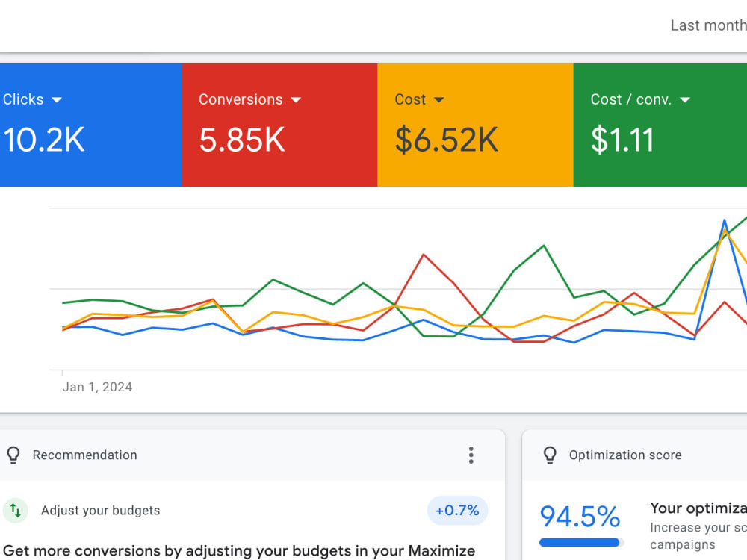Click the Jan 1, 2024 axis label

tap(97, 387)
